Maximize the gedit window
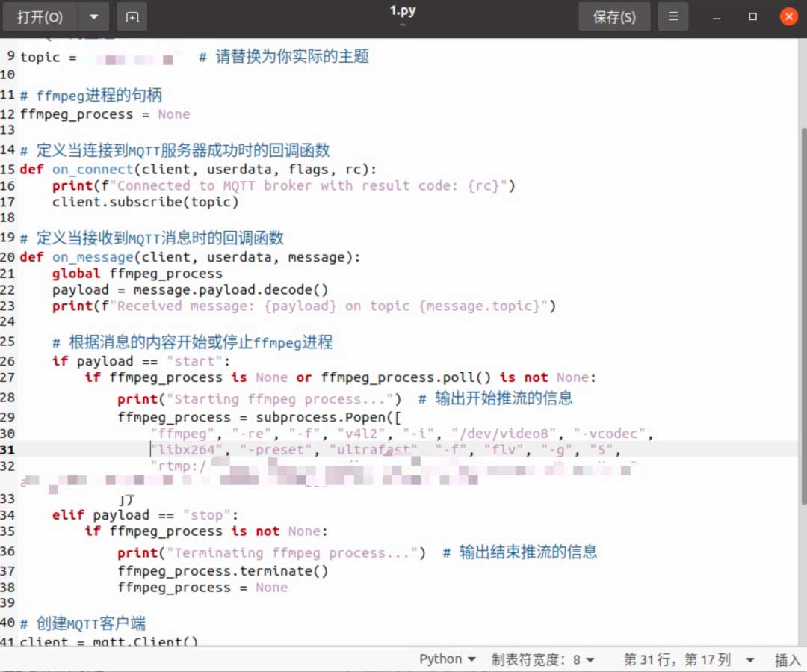The width and height of the screenshot is (807, 672). [x=752, y=16]
